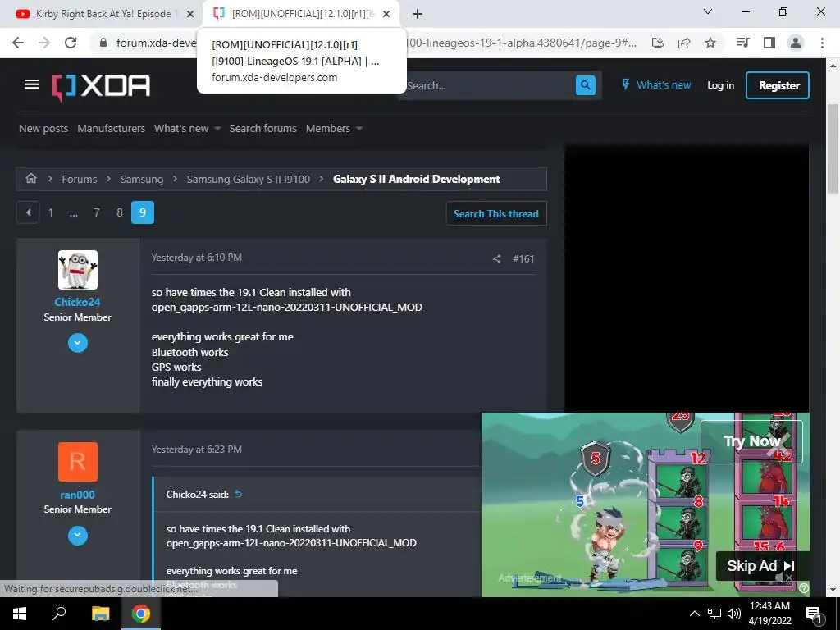The image size is (840, 630).
Task: Switch to Kirby Right Back At Ya tab
Action: pos(103,14)
